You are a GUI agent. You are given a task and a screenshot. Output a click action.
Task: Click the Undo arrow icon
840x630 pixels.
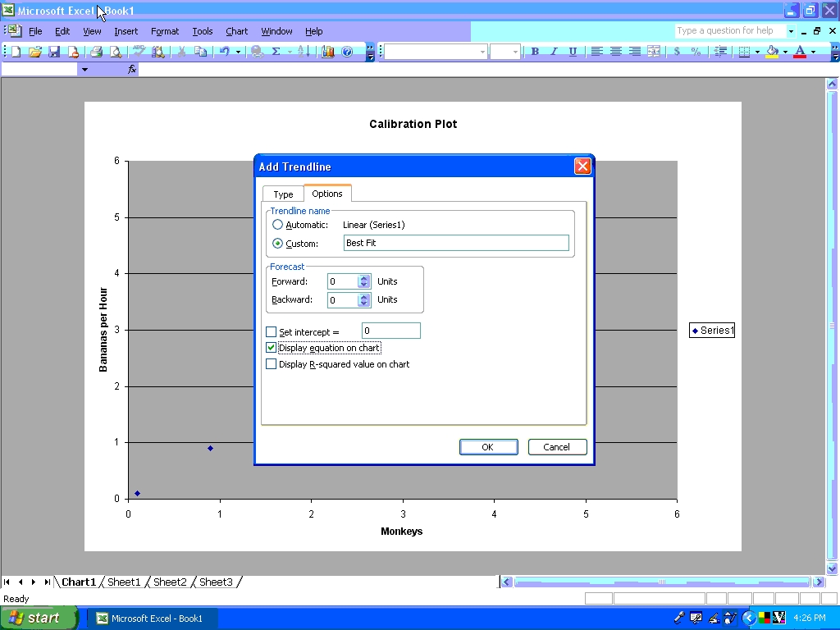coord(223,52)
